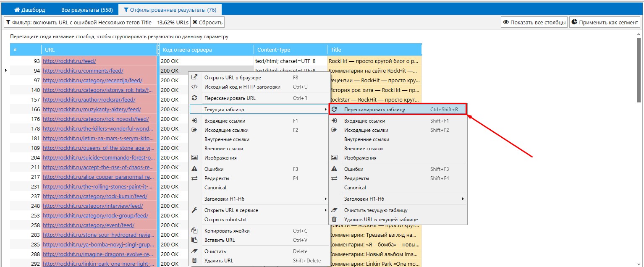This screenshot has height=267, width=644.
Task: Switch to the Дашборд tab
Action: (x=29, y=10)
